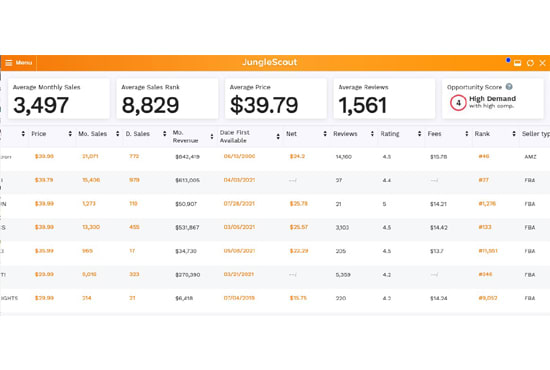Viewport: 550px width, 370px height.
Task: Sort by Rating using its sort arrows
Action: [x=419, y=134]
